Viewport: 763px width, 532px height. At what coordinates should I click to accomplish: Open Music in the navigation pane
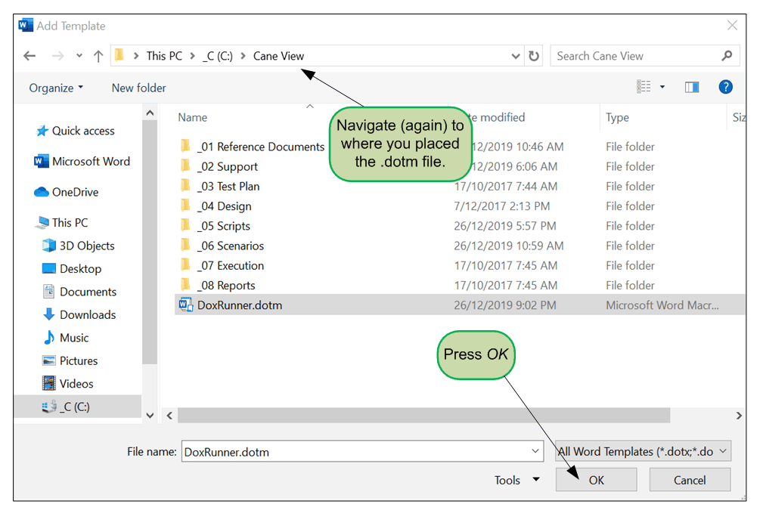[x=66, y=338]
